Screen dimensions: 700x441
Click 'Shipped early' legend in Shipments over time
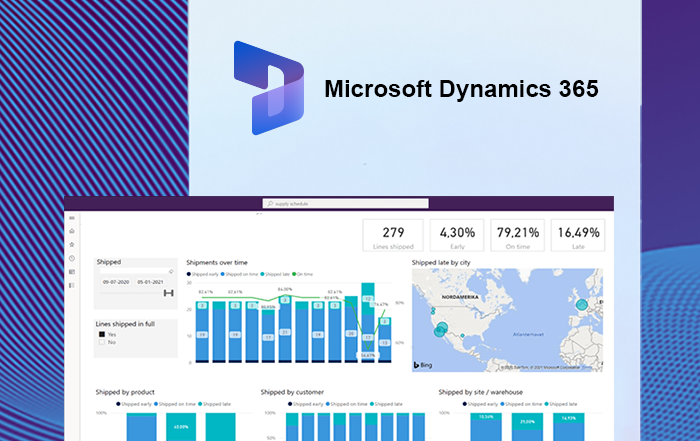[x=203, y=274]
